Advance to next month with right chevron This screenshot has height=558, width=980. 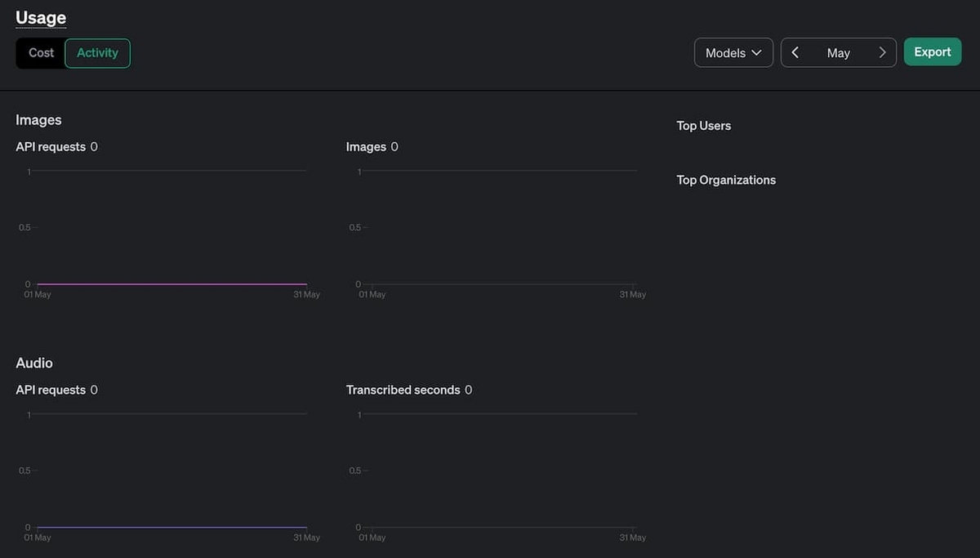coord(882,52)
